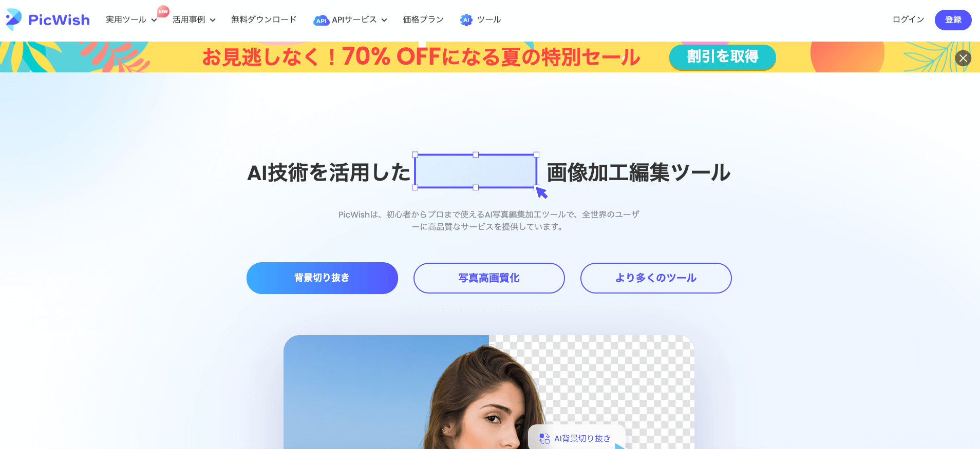
Task: Click the woman portrait demo image
Action: pos(489,392)
